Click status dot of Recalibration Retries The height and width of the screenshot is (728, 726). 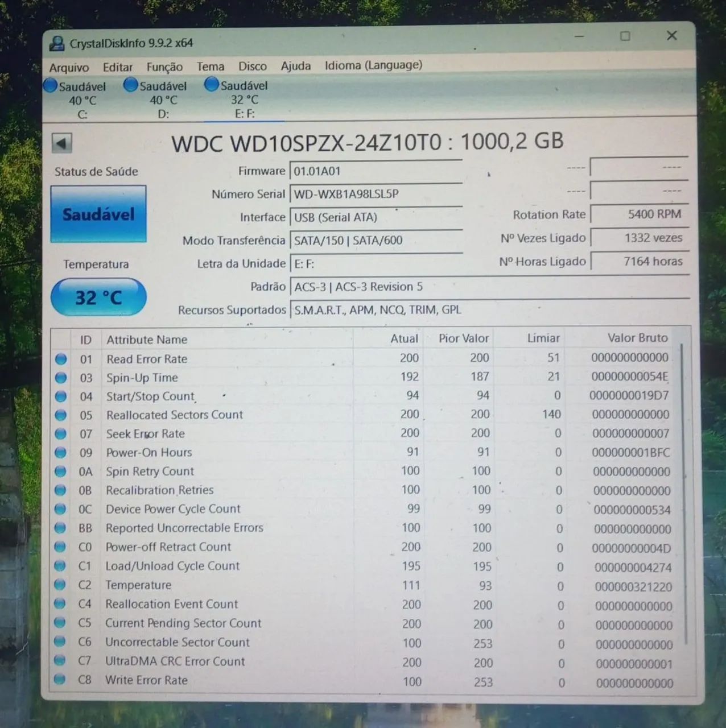tap(60, 490)
